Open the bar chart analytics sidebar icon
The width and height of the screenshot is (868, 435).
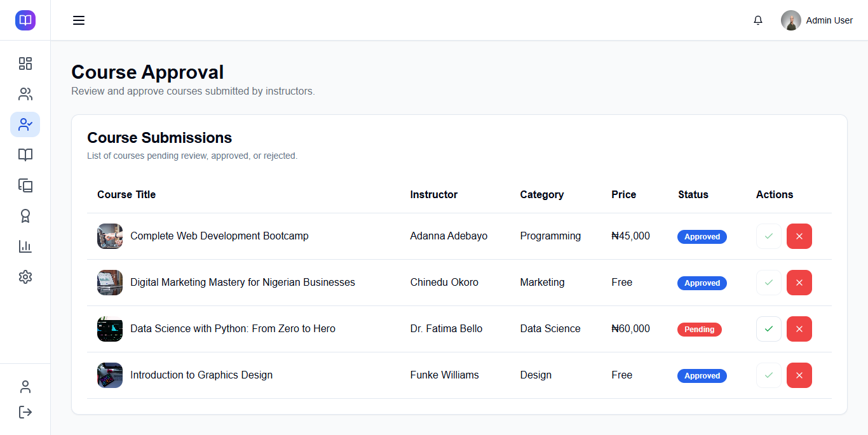25,246
